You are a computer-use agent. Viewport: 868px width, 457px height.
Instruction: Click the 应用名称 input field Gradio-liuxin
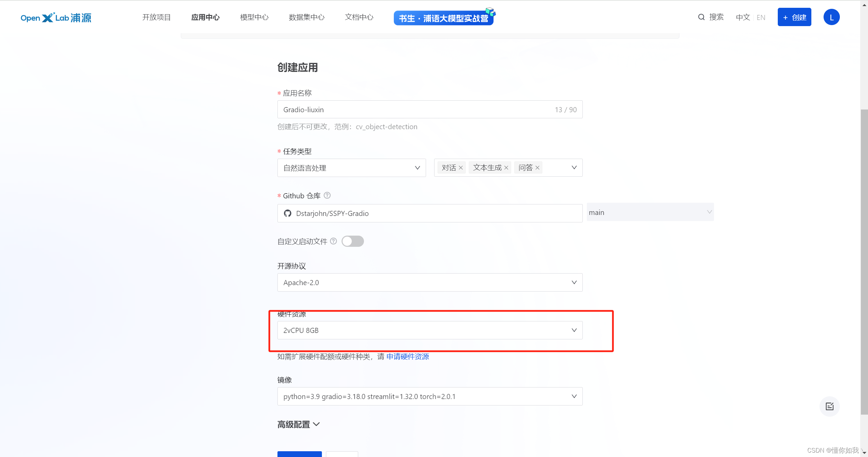pyautogui.click(x=430, y=110)
